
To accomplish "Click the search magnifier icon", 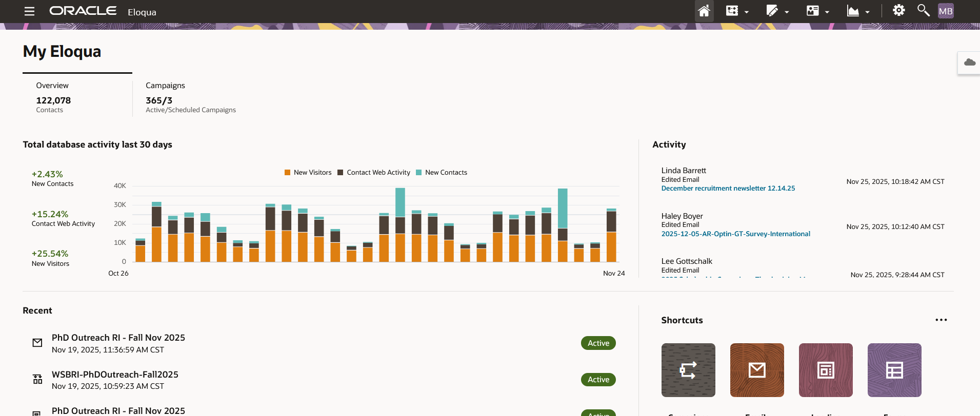I will (923, 11).
